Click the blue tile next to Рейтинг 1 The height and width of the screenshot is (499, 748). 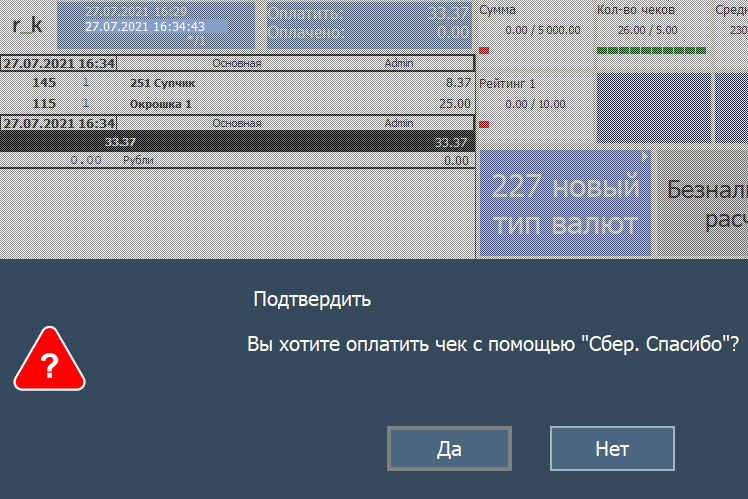click(652, 107)
